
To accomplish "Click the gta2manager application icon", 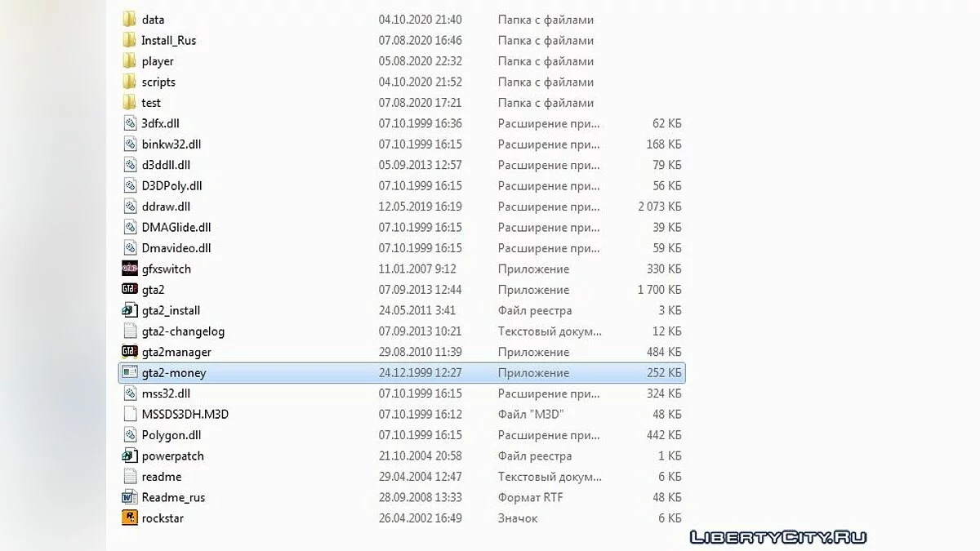I will tap(129, 352).
